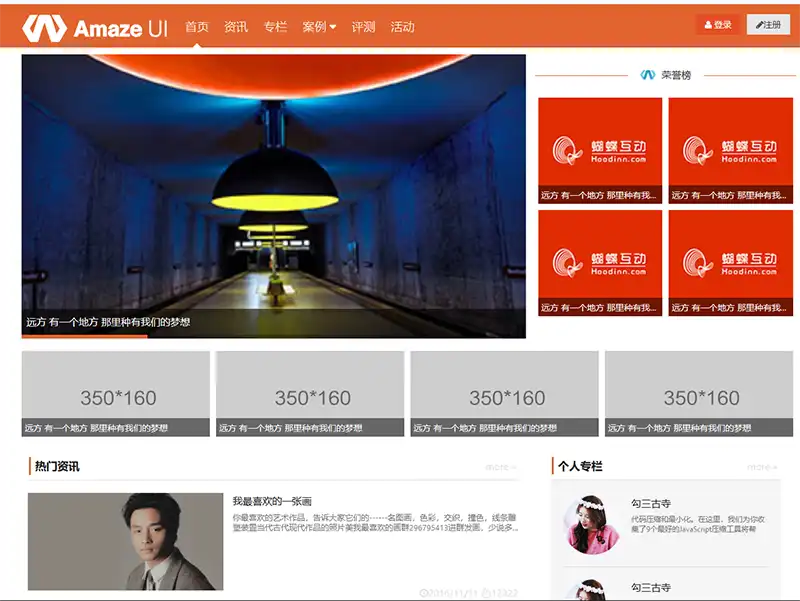The height and width of the screenshot is (601, 800).
Task: Click the Amaze UI logo icon
Action: click(x=45, y=27)
